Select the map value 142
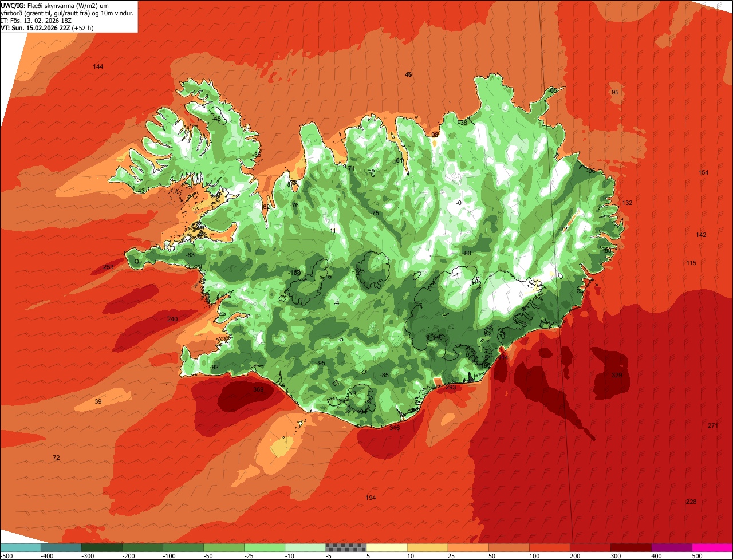The height and width of the screenshot is (560, 733). pyautogui.click(x=701, y=235)
